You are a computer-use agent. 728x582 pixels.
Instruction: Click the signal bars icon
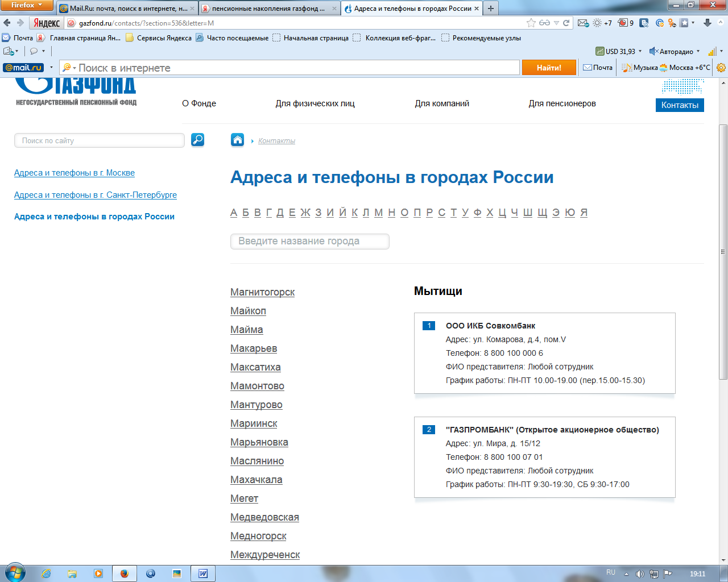coord(712,51)
